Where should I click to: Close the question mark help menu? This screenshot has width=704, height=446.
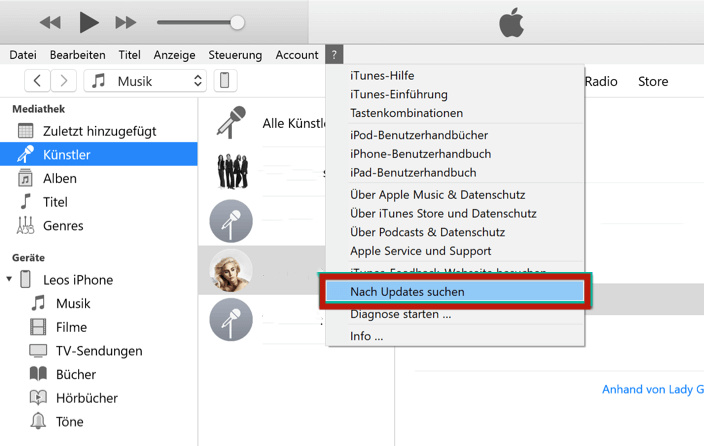(x=334, y=55)
